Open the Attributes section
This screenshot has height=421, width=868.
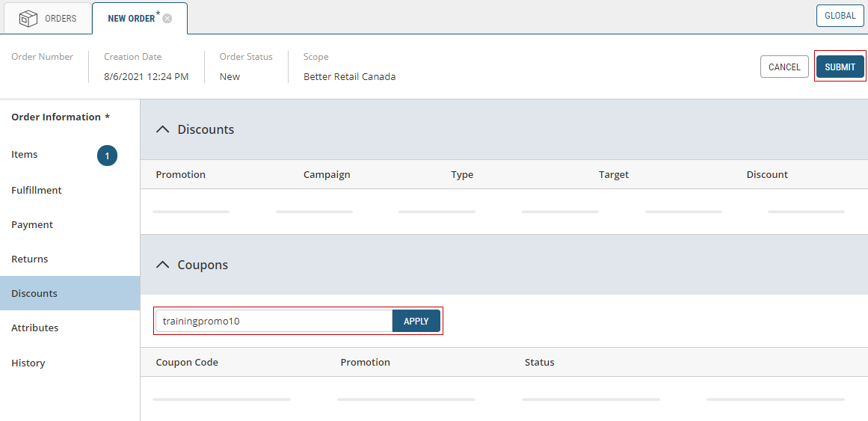coord(35,328)
